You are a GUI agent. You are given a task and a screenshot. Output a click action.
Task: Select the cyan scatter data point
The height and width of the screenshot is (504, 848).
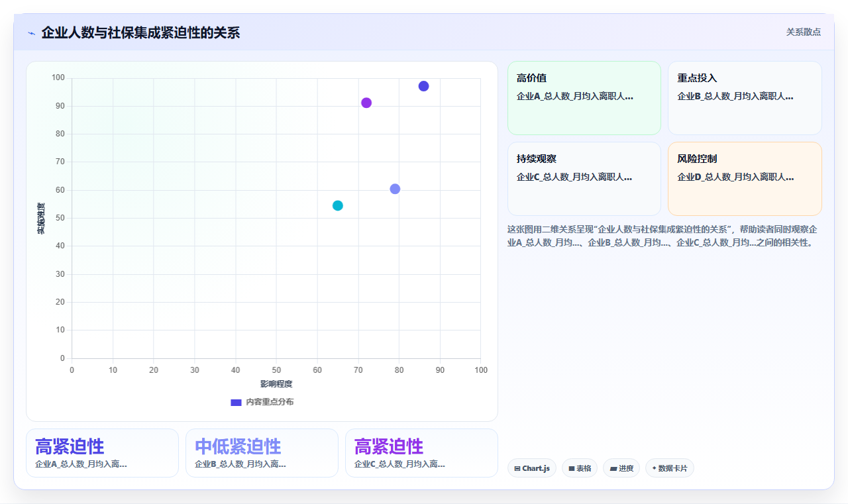[x=338, y=205]
